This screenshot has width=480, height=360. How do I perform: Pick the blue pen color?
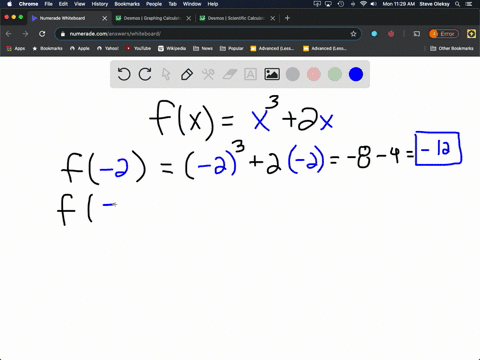[356, 74]
